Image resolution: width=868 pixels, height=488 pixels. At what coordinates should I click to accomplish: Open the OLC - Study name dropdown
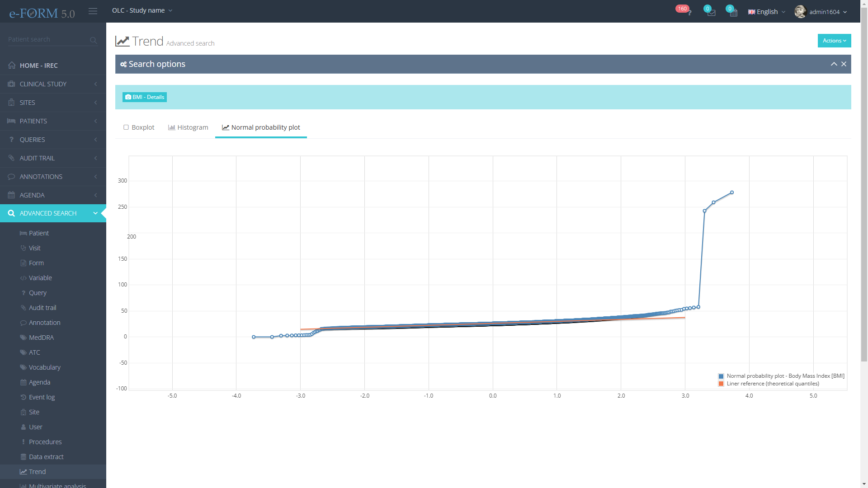click(x=142, y=10)
